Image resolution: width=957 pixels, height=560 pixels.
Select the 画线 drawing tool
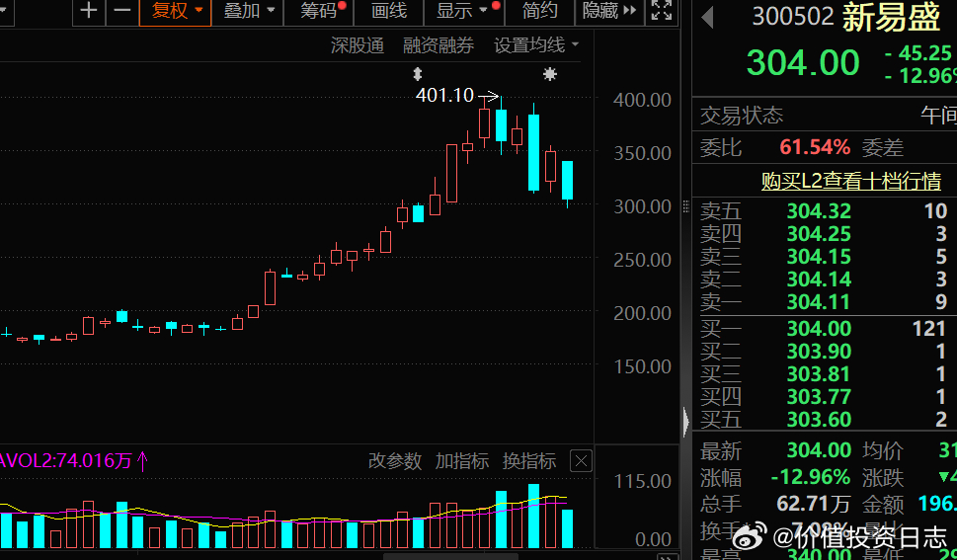tap(389, 11)
